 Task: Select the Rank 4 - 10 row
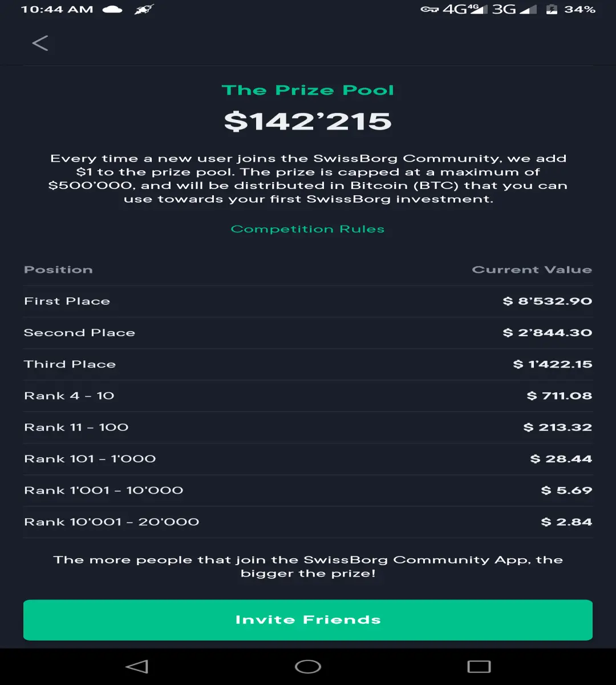coord(308,396)
